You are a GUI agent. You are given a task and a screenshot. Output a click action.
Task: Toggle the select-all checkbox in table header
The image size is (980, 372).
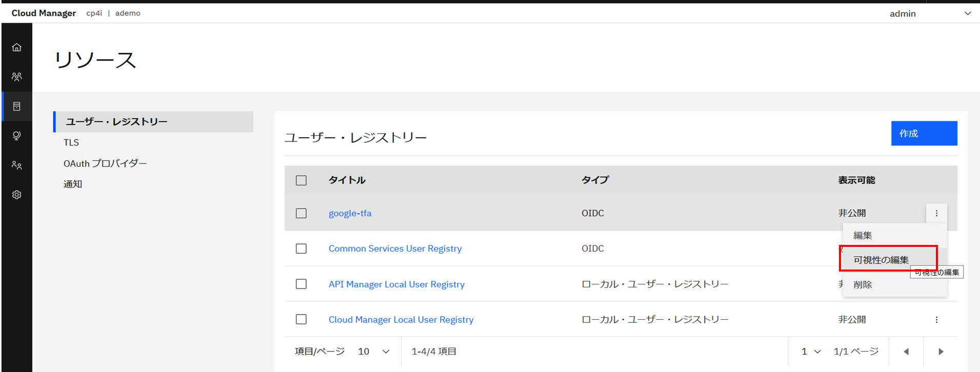click(301, 180)
